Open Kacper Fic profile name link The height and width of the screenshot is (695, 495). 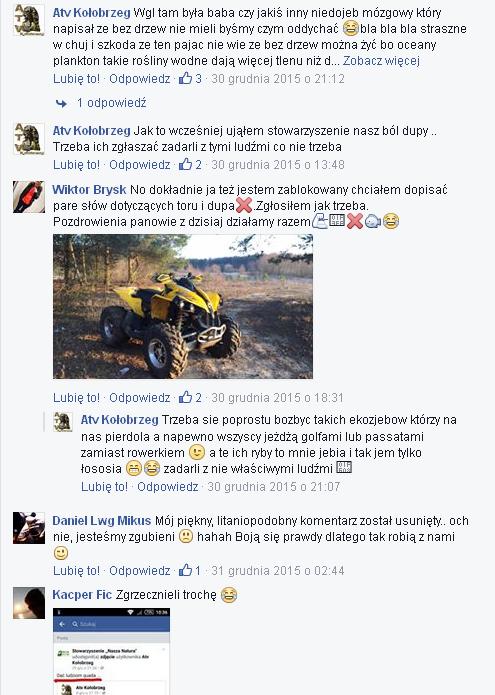pyautogui.click(x=82, y=595)
